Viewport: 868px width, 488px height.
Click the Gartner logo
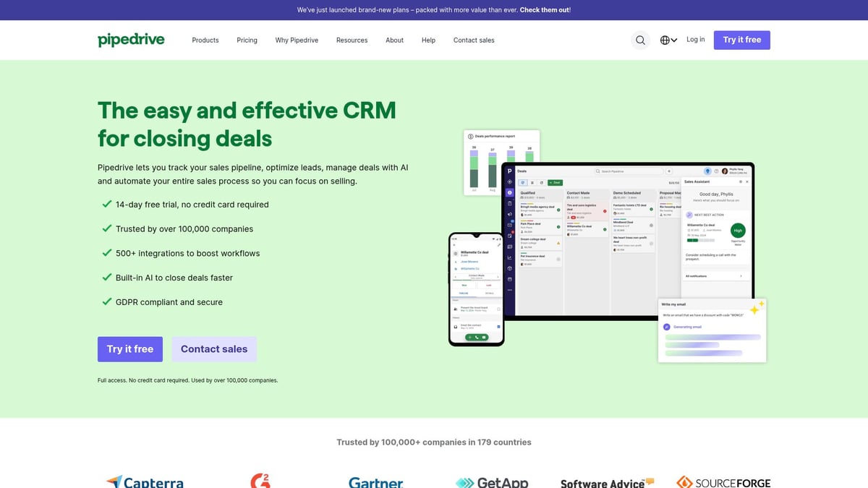(x=375, y=482)
